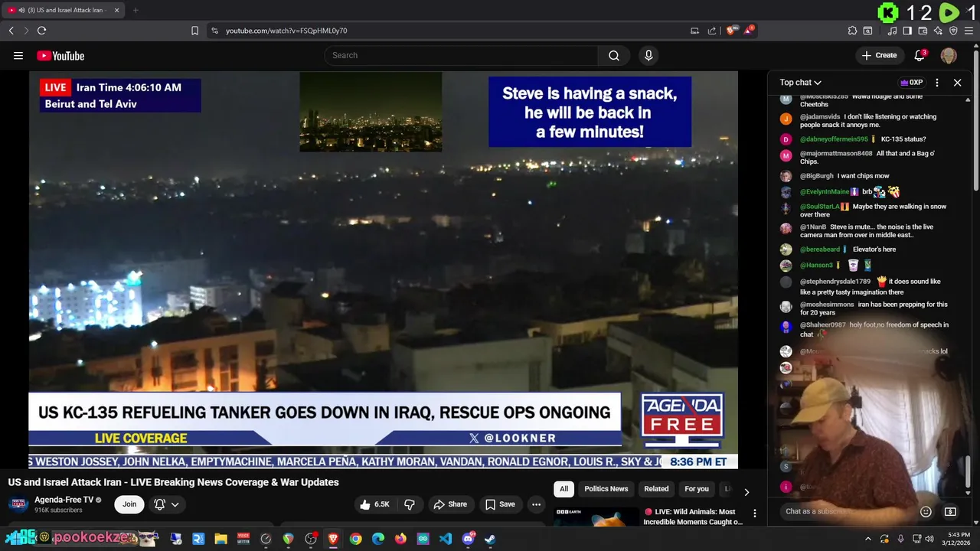The image size is (980, 551).
Task: Click the YouTube search magnifier button
Action: click(614, 55)
